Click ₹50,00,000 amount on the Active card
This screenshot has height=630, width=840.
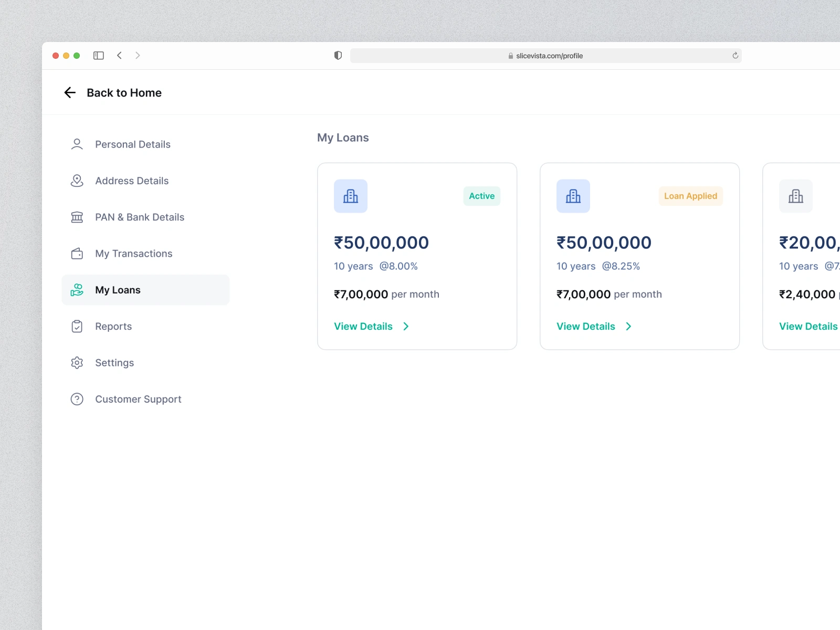(x=382, y=243)
